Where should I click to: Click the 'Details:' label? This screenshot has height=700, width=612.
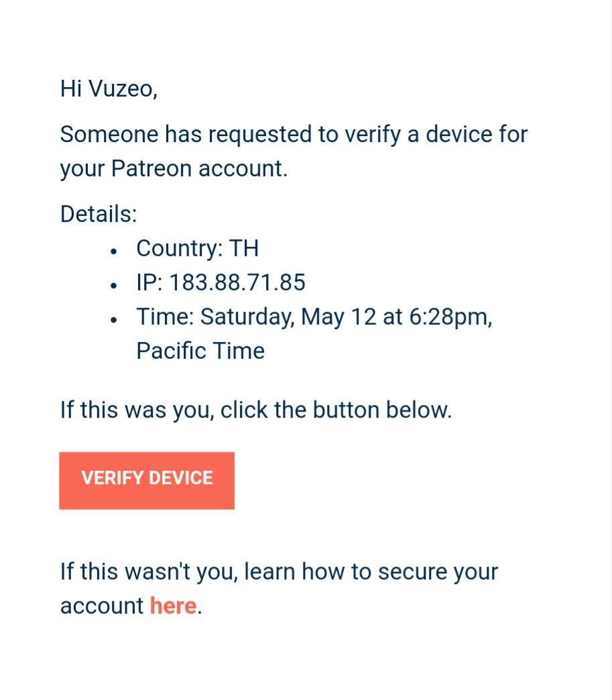(x=99, y=215)
